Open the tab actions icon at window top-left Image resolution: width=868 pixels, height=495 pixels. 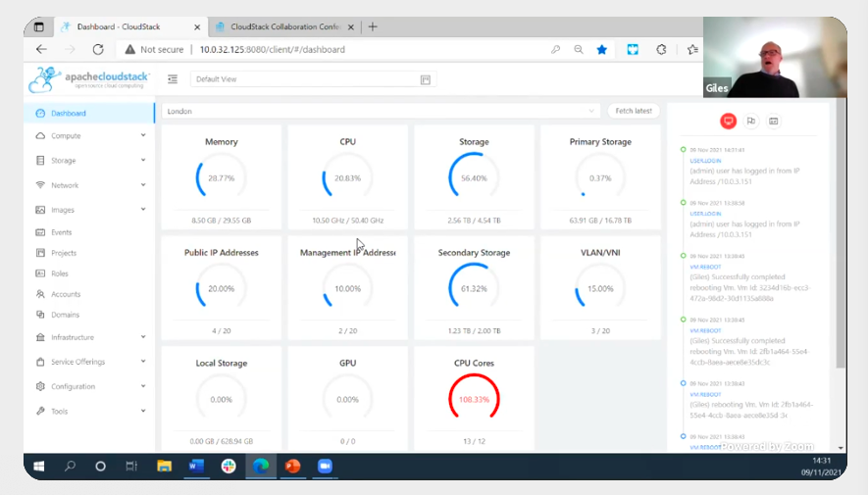point(39,26)
